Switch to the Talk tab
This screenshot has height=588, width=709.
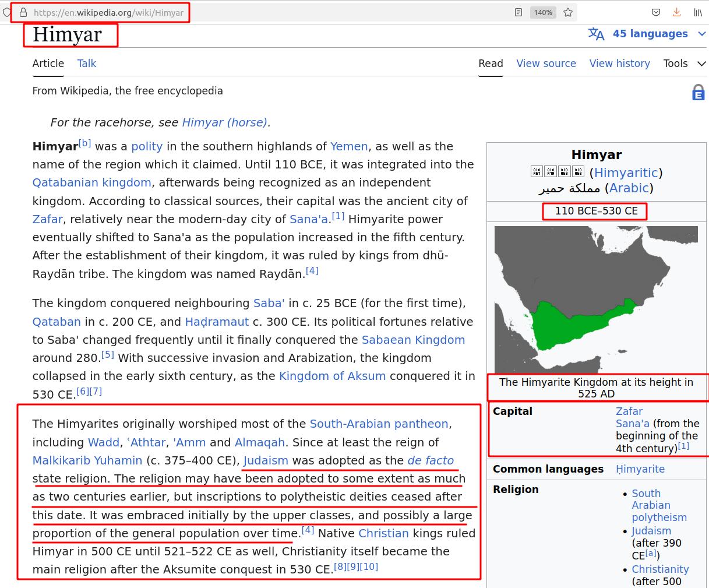coord(86,64)
